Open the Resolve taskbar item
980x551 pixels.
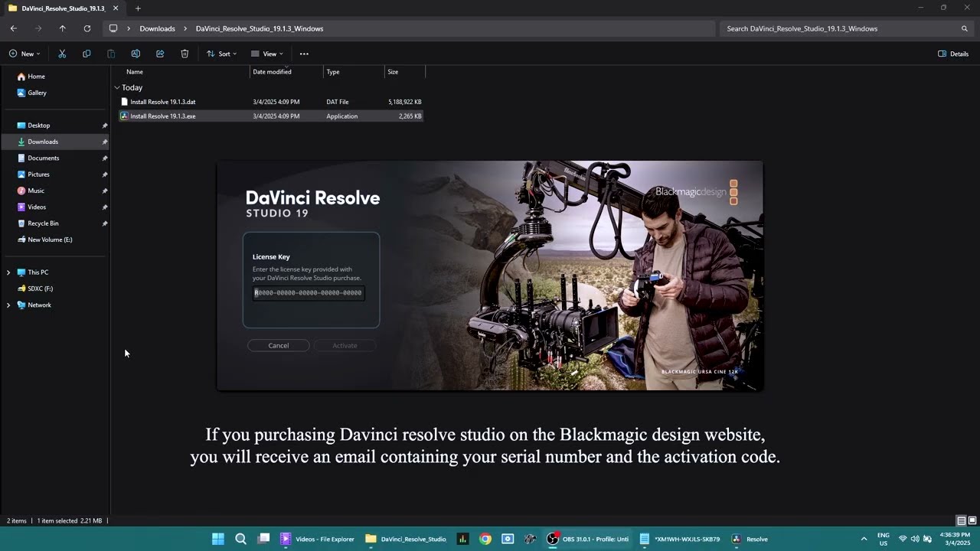click(750, 539)
